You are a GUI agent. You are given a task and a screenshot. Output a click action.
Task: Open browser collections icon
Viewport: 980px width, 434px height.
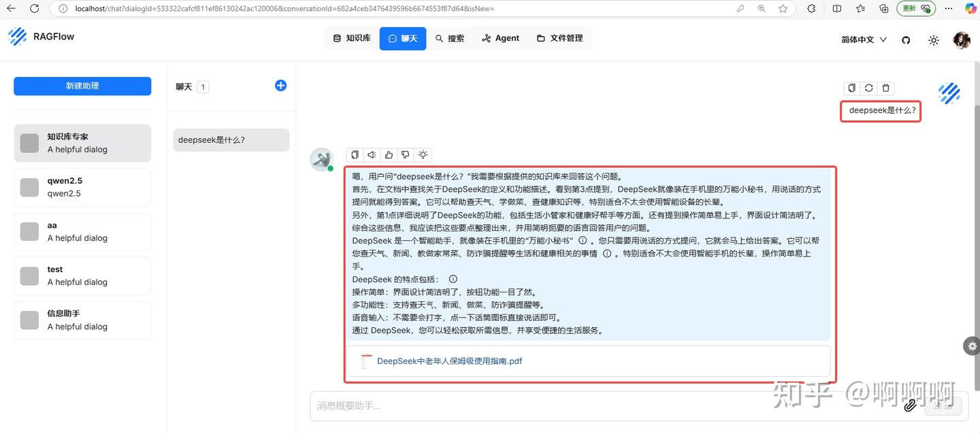tap(884, 9)
